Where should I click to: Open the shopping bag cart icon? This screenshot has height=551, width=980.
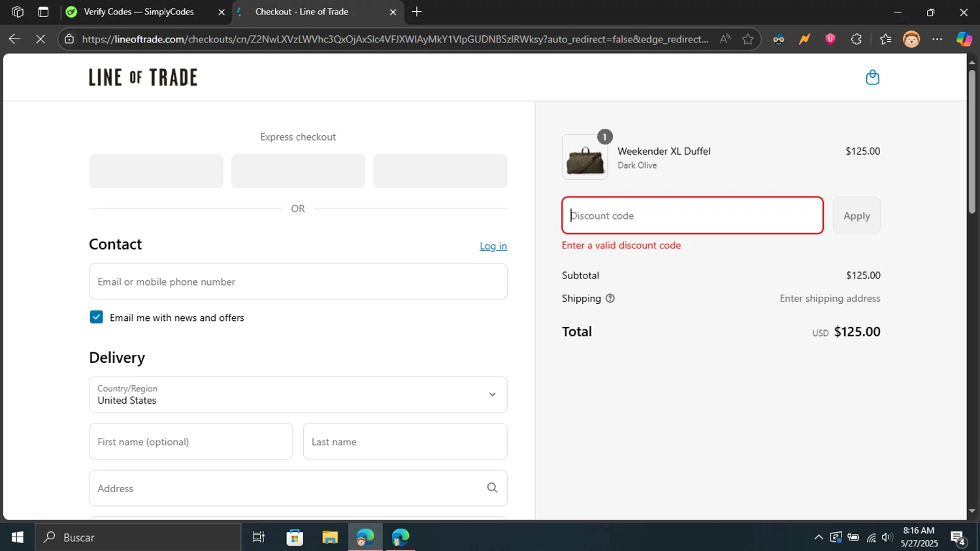coord(872,78)
